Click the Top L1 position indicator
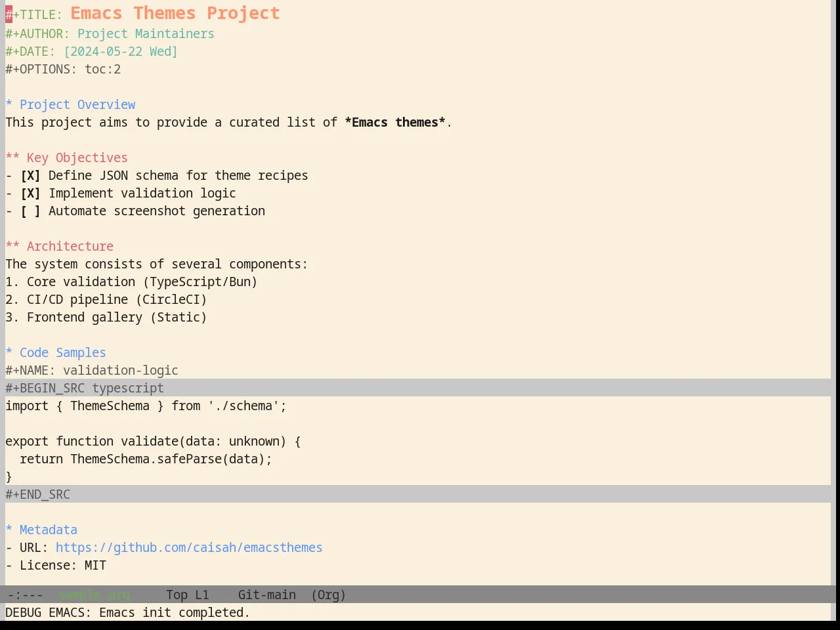Viewport: 840px width, 630px height. pyautogui.click(x=188, y=595)
